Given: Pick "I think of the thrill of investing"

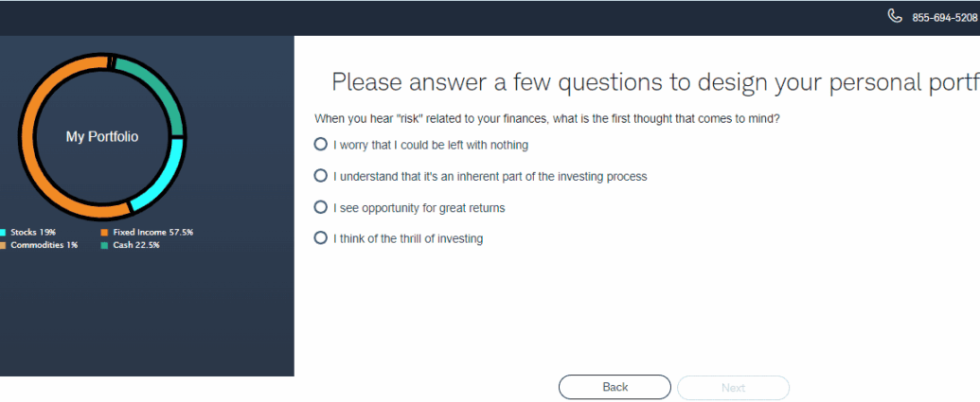Looking at the screenshot, I should click(x=321, y=238).
